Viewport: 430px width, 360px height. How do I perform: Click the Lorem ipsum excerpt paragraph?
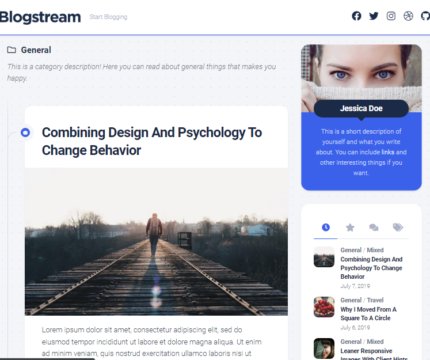[x=152, y=342]
